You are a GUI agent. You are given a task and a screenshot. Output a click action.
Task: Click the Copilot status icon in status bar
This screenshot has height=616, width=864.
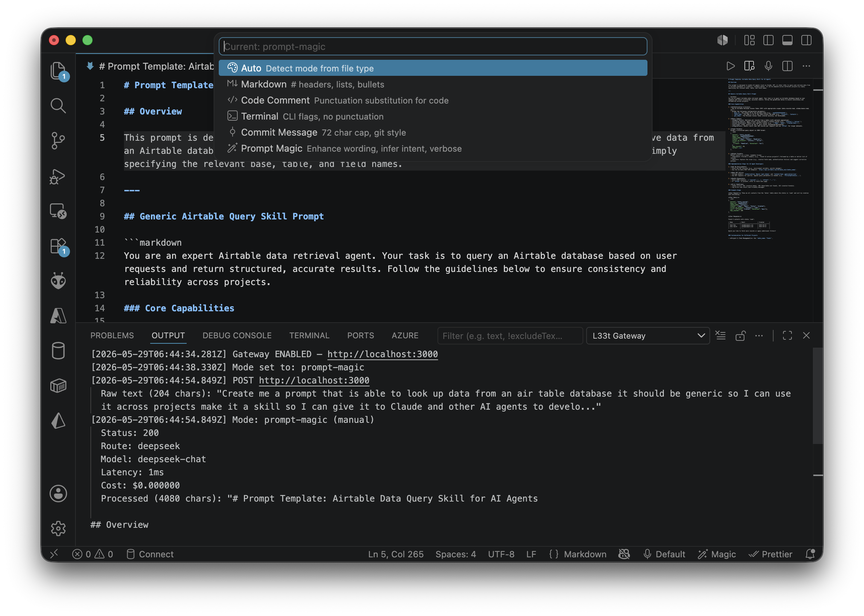point(624,554)
